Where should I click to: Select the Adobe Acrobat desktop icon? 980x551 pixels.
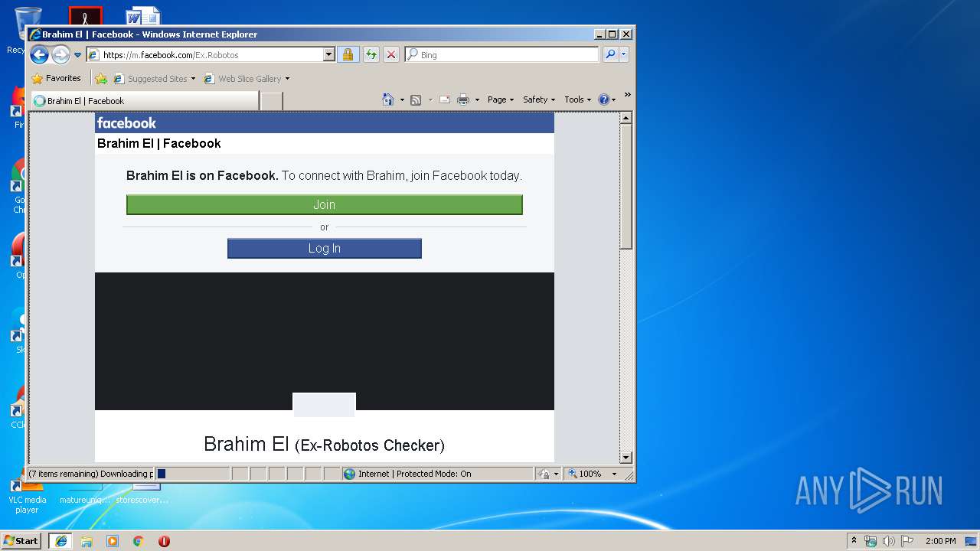tap(85, 16)
